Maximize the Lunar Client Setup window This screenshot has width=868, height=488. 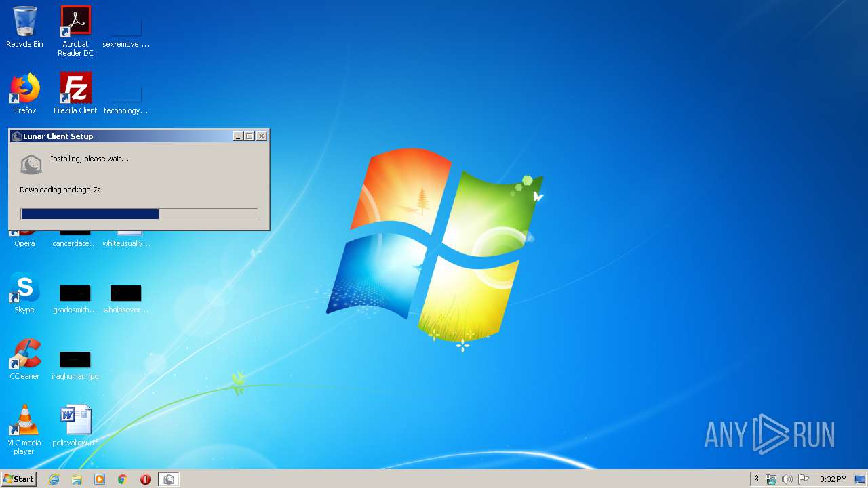(x=249, y=136)
